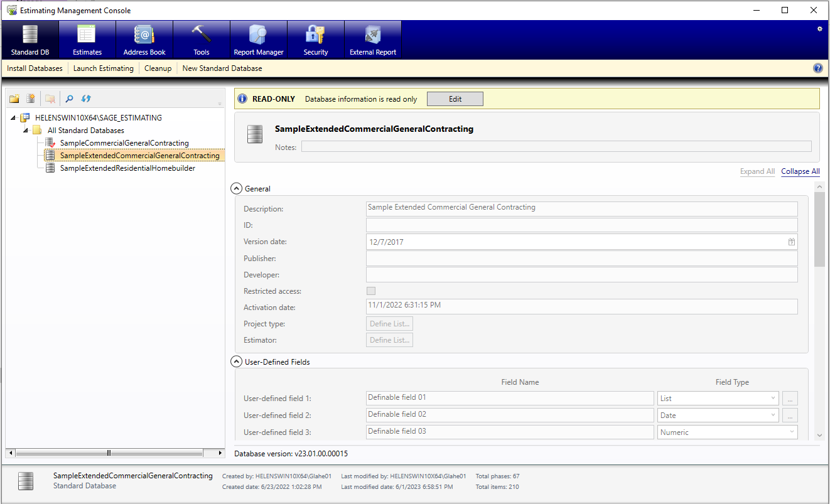Click the Collapse All link
This screenshot has height=504, width=830.
pos(800,171)
